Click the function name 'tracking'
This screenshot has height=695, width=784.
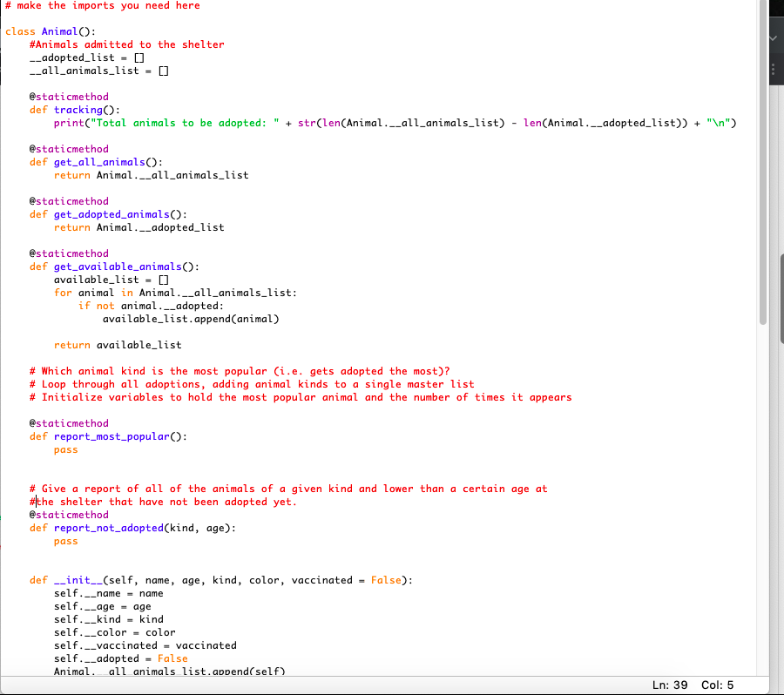point(78,110)
